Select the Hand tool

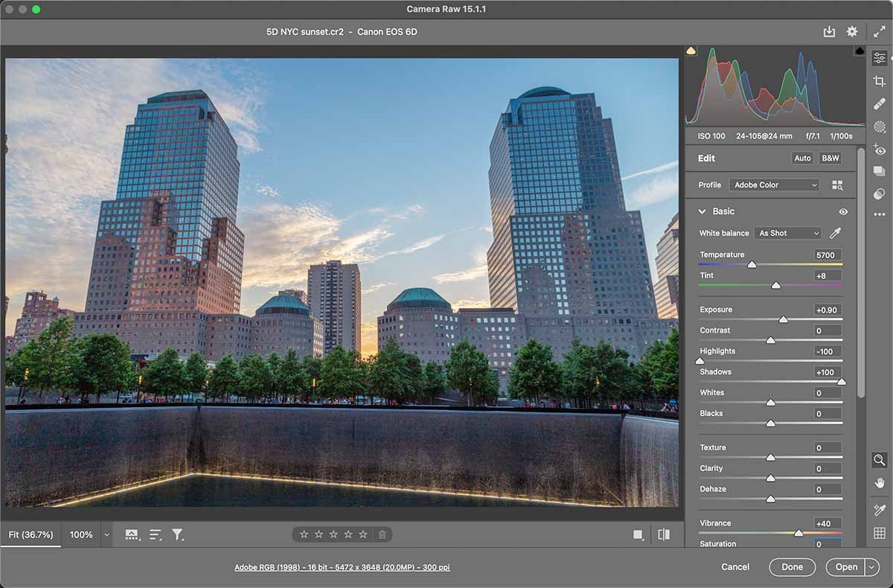(879, 482)
